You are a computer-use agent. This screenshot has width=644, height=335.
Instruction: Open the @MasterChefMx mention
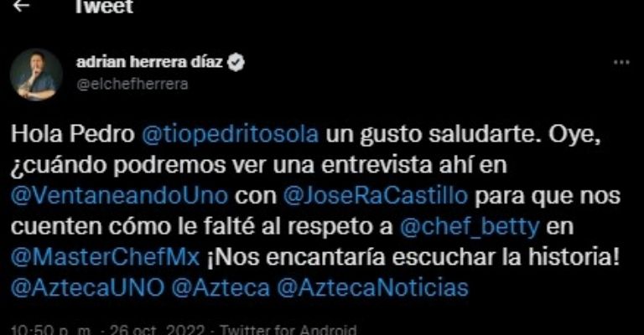[x=105, y=257]
